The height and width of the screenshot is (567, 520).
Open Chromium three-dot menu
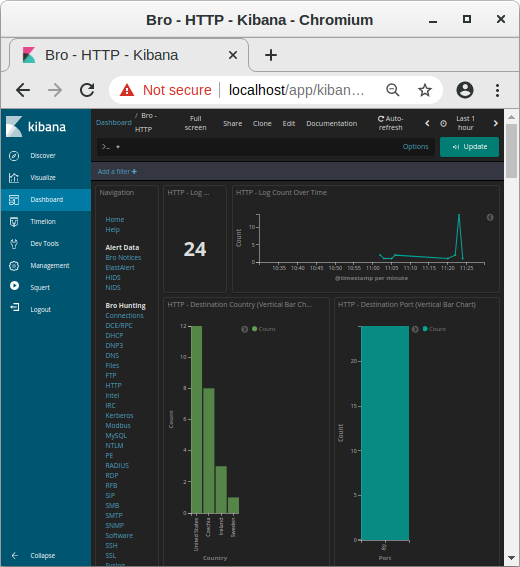pyautogui.click(x=498, y=90)
